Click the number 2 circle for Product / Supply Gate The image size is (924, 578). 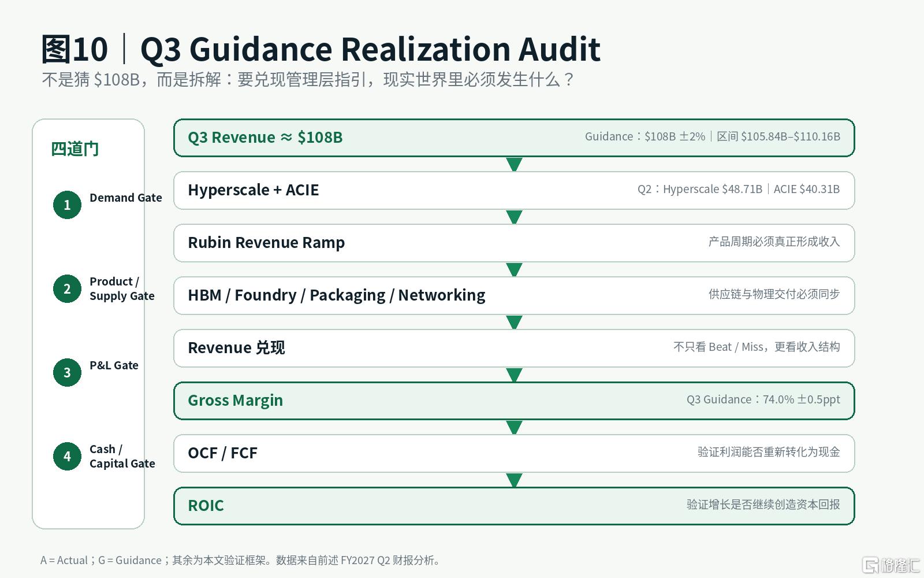click(67, 288)
